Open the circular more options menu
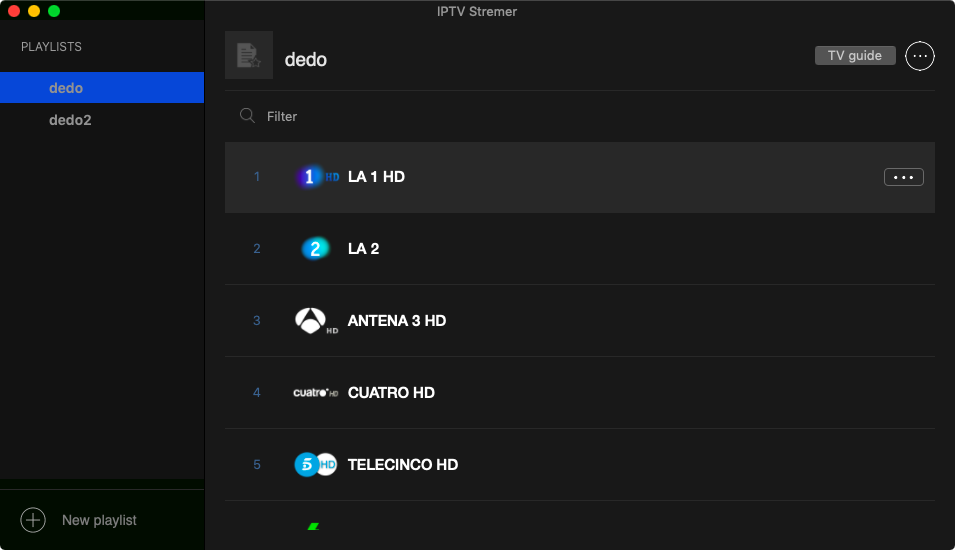955x550 pixels. (x=919, y=56)
